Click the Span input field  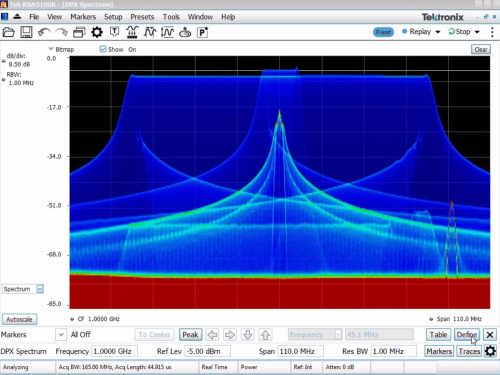(x=301, y=351)
